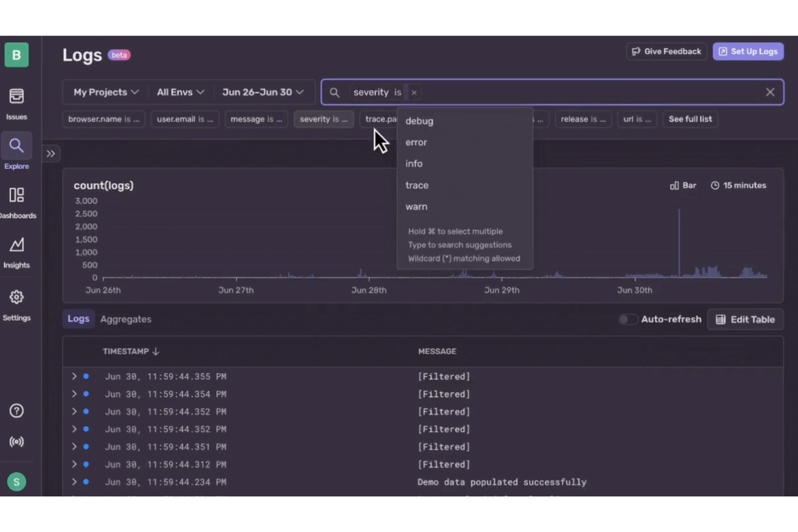Image resolution: width=798 pixels, height=532 pixels.
Task: Click the Set Up Logs button
Action: click(748, 51)
